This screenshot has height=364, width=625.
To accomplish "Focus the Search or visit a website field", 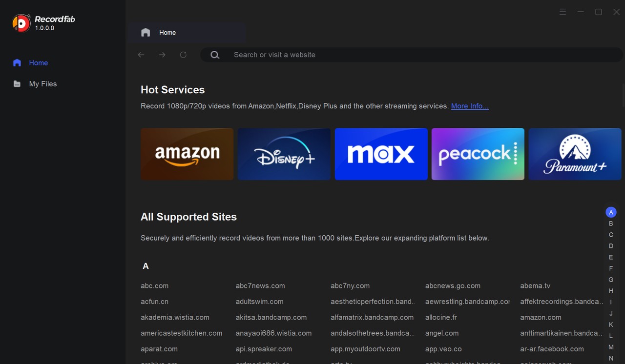I will [412, 55].
